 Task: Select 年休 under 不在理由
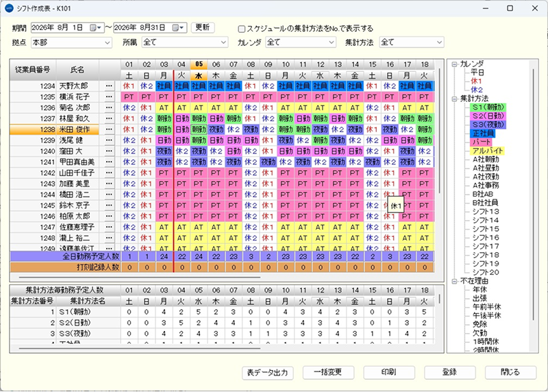(480, 290)
